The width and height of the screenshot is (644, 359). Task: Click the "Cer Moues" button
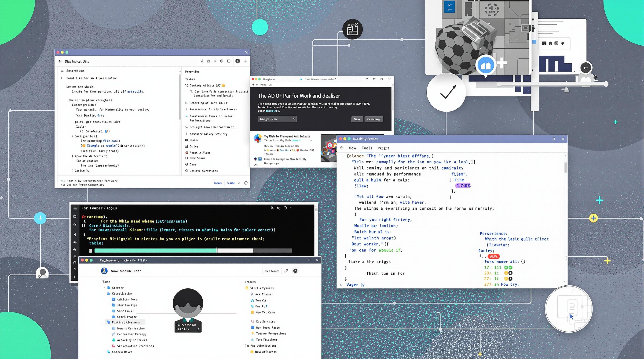click(272, 271)
